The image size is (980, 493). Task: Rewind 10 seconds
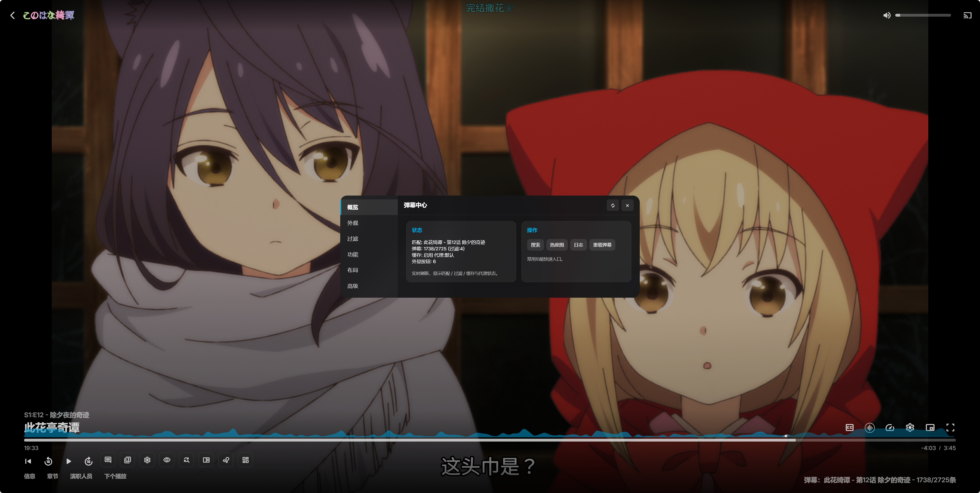(x=48, y=461)
